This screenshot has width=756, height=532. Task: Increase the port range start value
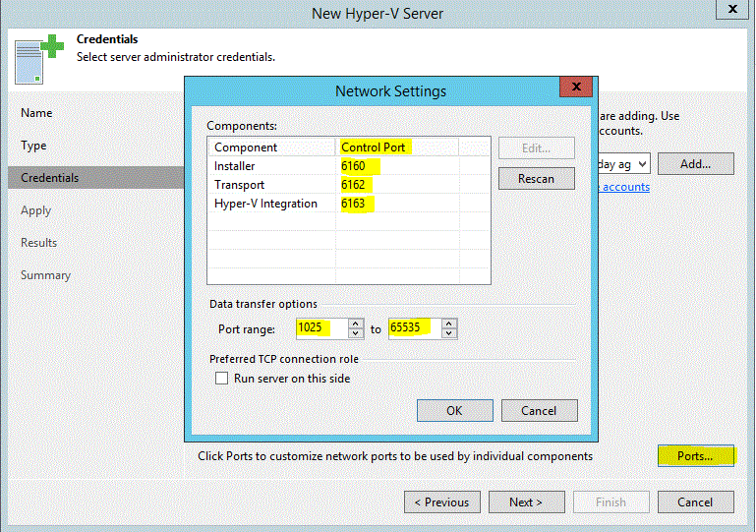pyautogui.click(x=356, y=324)
